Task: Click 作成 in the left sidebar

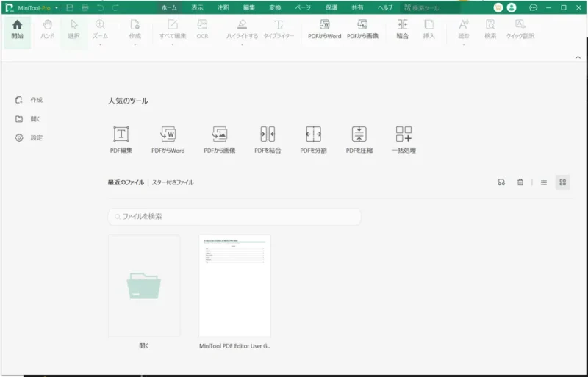Action: tap(29, 100)
